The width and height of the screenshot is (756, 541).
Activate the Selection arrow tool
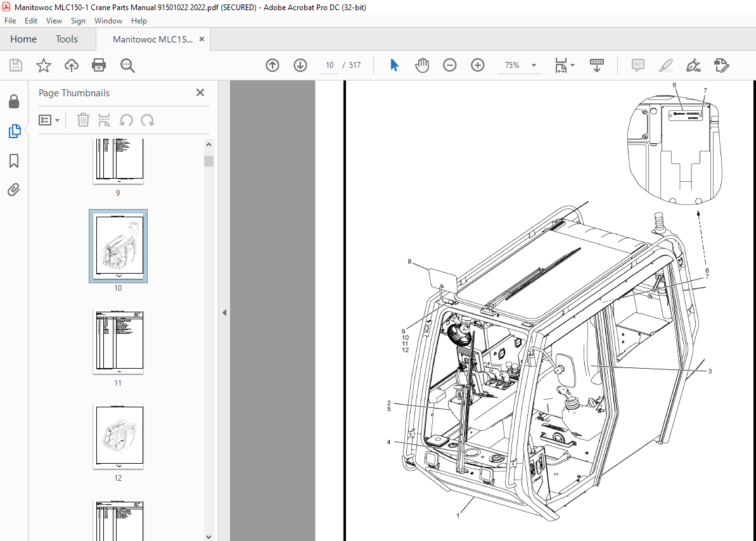tap(394, 65)
